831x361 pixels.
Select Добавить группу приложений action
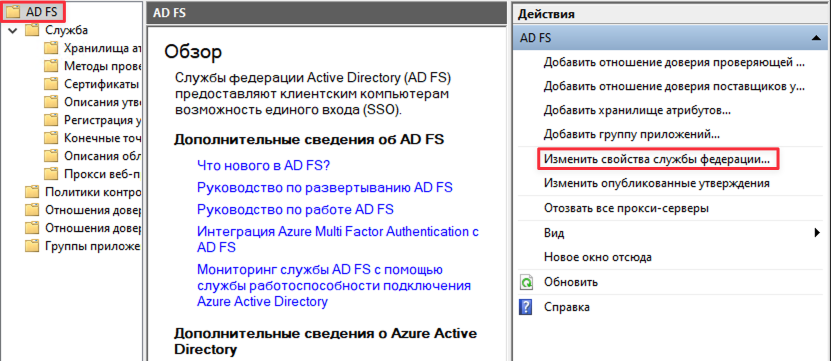(x=631, y=135)
